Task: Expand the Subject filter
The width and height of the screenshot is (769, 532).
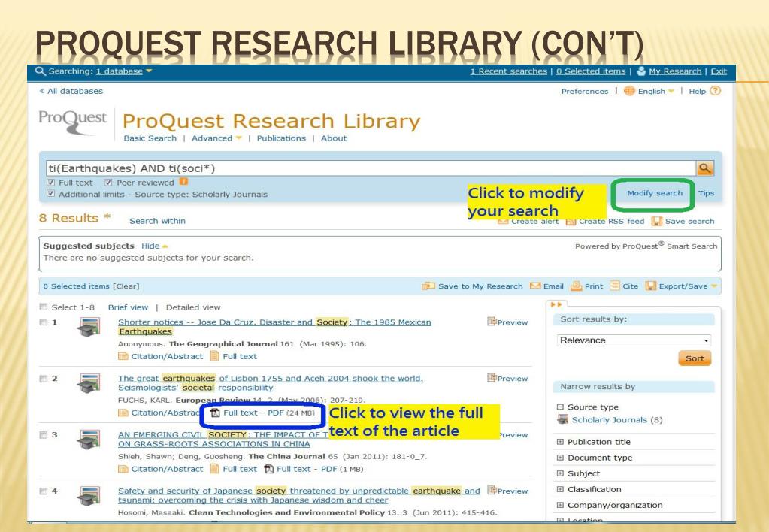Action: 560,473
